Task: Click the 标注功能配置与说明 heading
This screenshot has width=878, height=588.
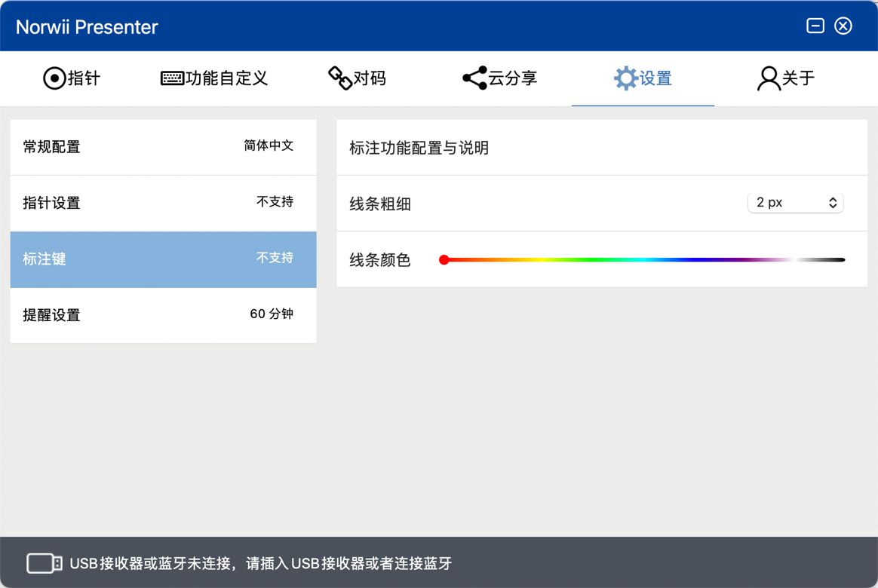Action: click(x=419, y=149)
